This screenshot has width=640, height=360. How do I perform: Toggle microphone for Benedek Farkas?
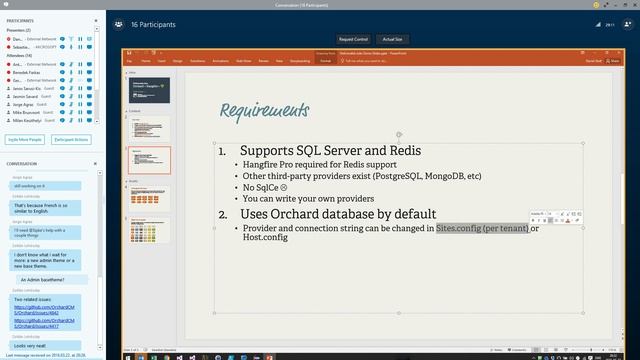tap(71, 72)
